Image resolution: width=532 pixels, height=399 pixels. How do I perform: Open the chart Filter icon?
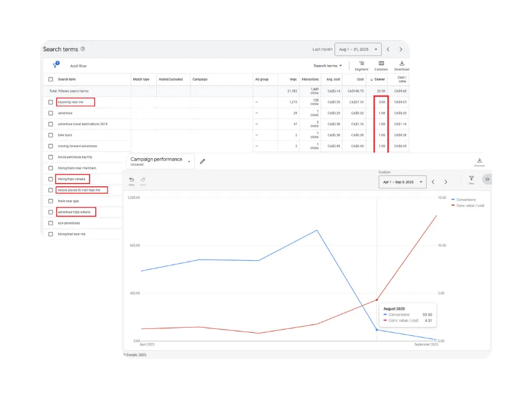point(471,179)
